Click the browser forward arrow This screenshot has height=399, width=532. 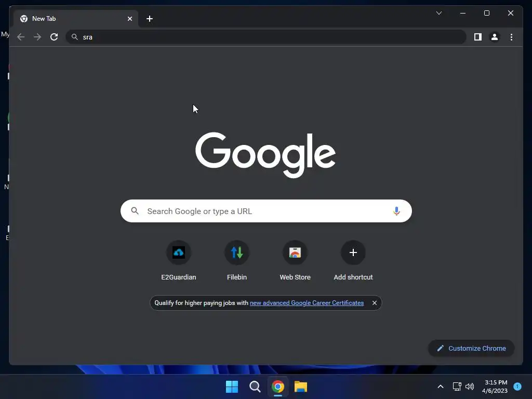tap(37, 37)
